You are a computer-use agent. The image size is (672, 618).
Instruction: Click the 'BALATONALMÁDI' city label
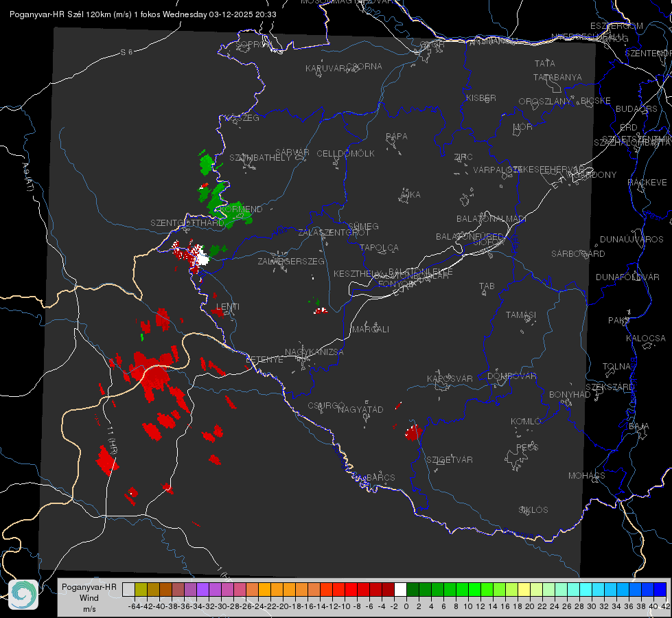(491, 219)
